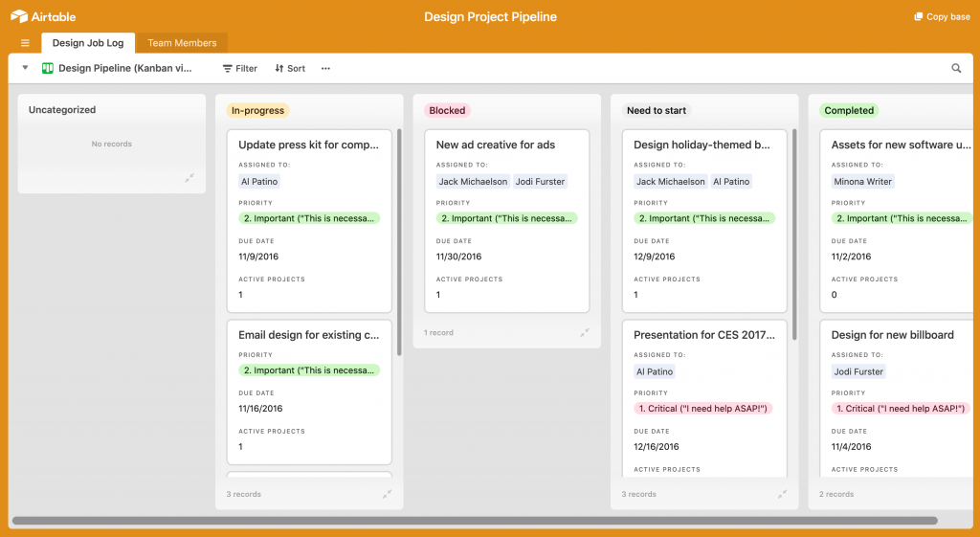The width and height of the screenshot is (980, 537).
Task: Click due date 11/16/2016
Action: (260, 408)
